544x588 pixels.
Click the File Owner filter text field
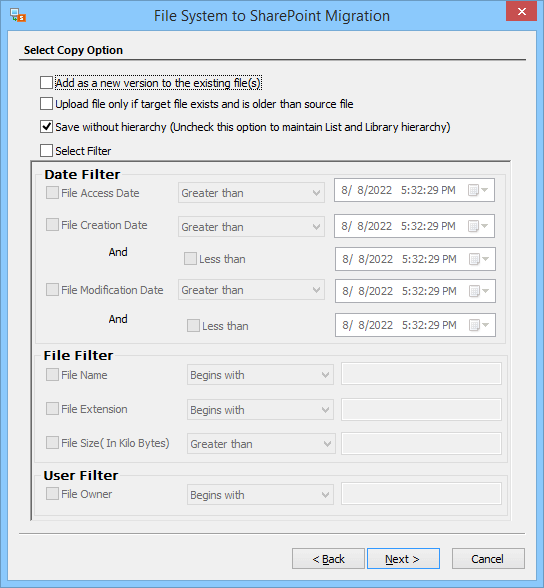click(421, 494)
